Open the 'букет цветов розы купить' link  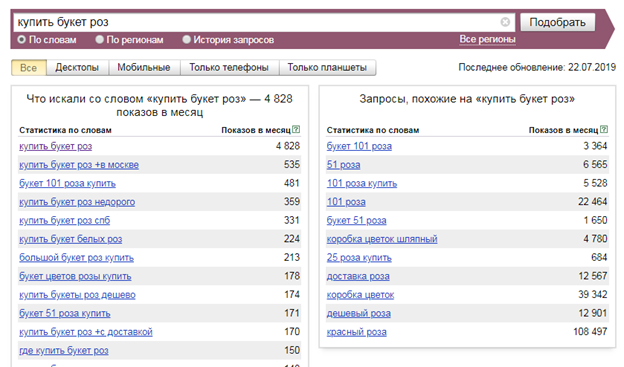[75, 276]
